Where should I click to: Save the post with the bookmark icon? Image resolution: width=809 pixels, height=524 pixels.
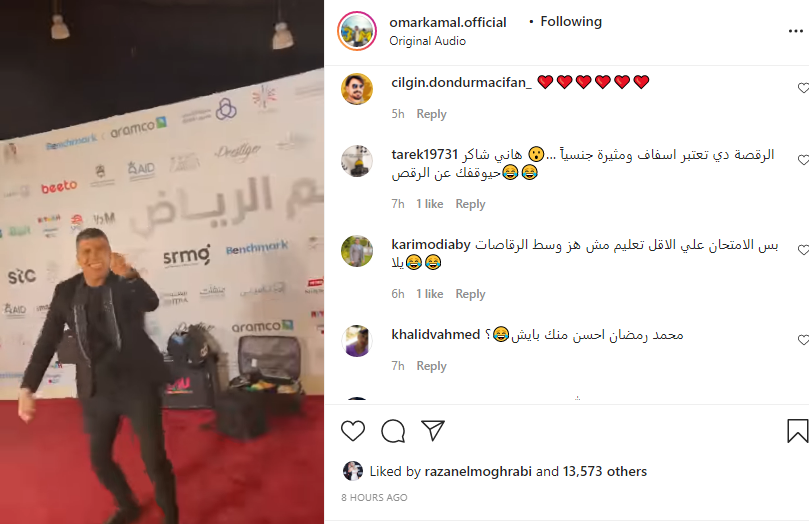click(797, 431)
